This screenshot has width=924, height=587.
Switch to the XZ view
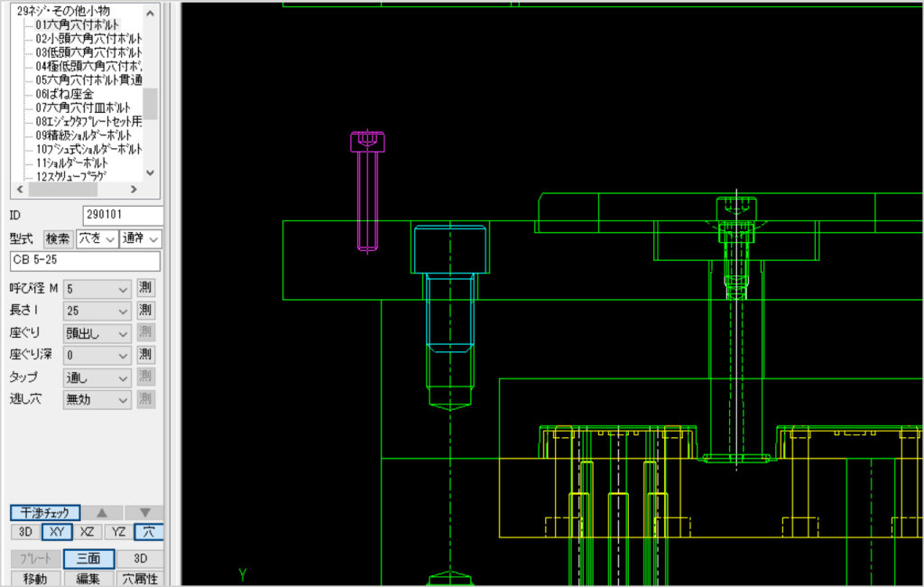tap(88, 532)
